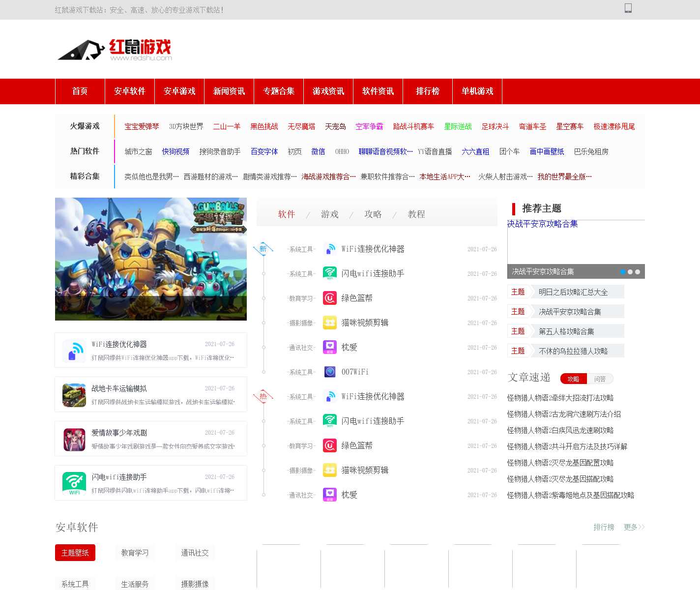Open the 不休的乌拉拉猎人攻略 theme link

pos(573,351)
